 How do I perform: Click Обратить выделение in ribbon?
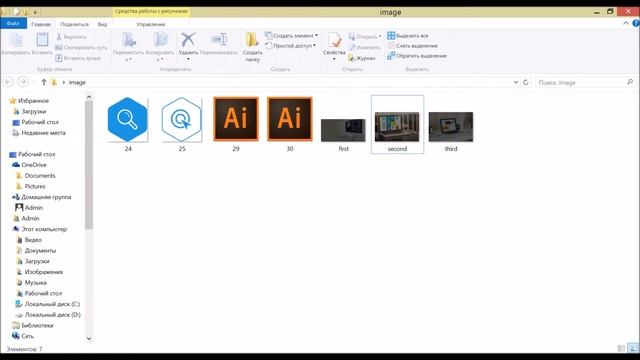click(x=417, y=56)
